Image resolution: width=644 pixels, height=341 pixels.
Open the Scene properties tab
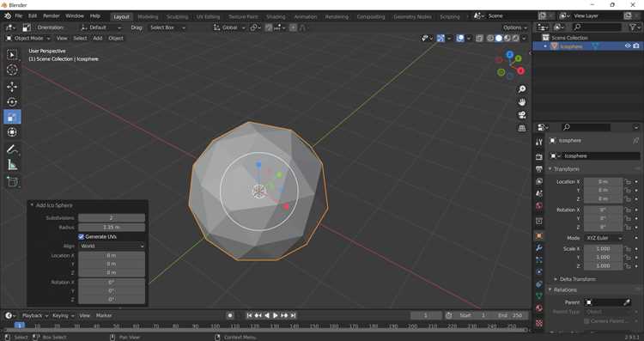pos(539,193)
